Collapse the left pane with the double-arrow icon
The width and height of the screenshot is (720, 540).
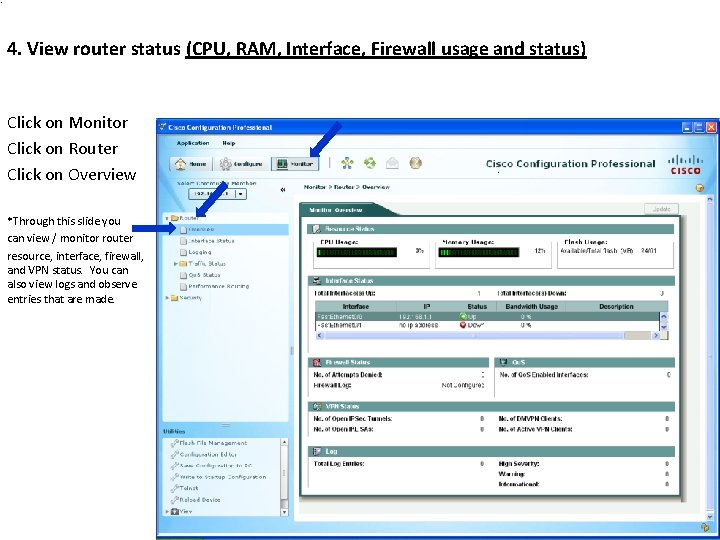283,190
